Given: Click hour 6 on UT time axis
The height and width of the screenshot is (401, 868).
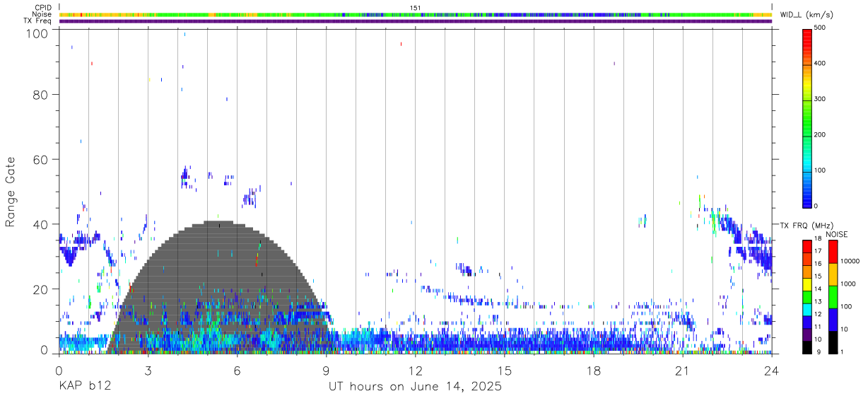Looking at the screenshot, I should [x=237, y=371].
